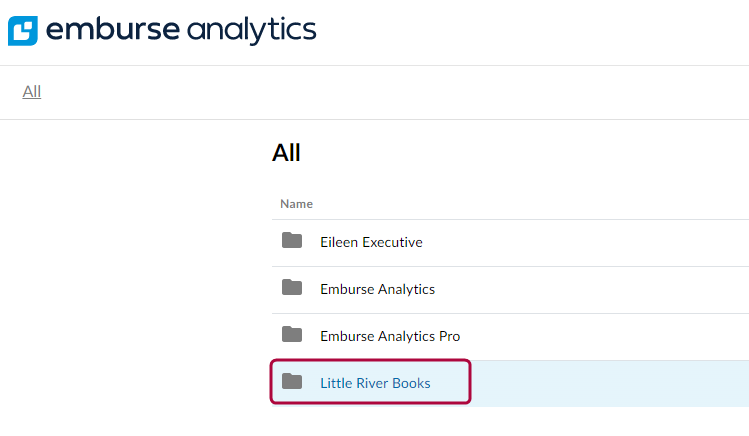Select the highlighted Little River Books row
This screenshot has height=436, width=749.
click(510, 384)
